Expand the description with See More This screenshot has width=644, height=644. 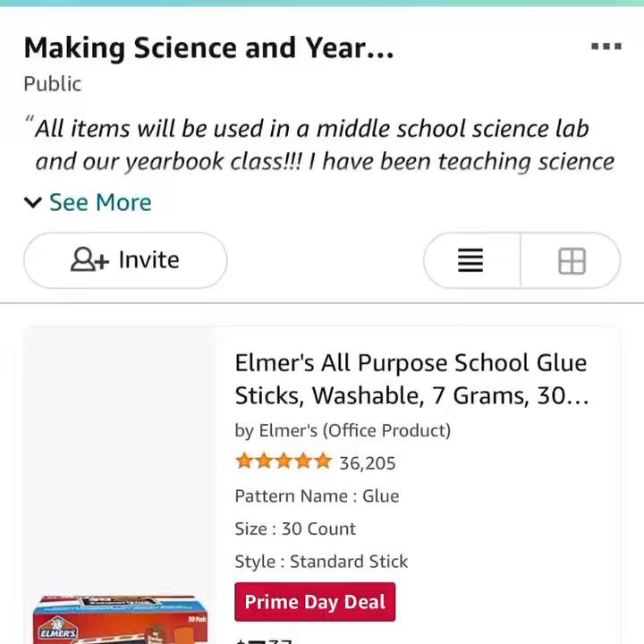coord(100,202)
